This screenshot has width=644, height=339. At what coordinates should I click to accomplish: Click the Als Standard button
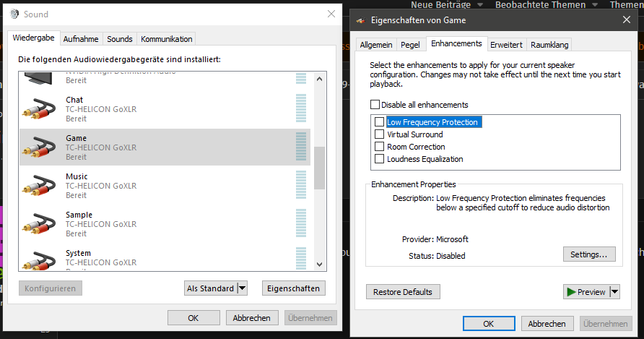[x=211, y=288]
